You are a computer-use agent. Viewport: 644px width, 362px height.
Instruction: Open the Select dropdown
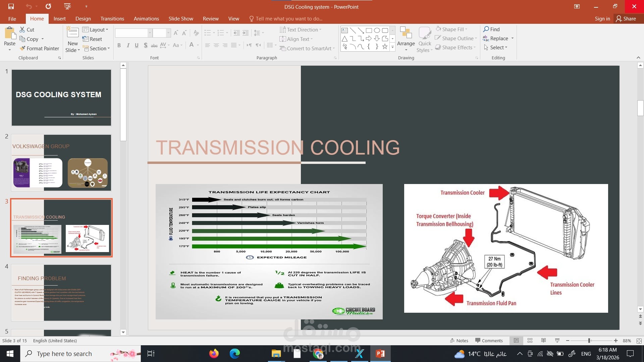(x=496, y=48)
